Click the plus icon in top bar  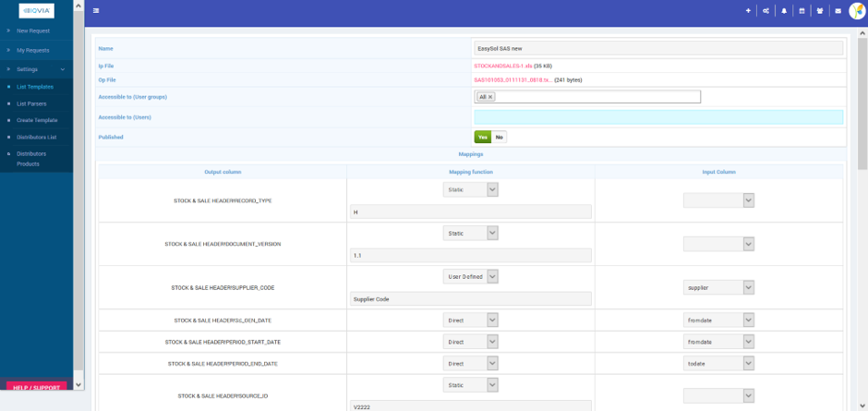click(x=748, y=10)
